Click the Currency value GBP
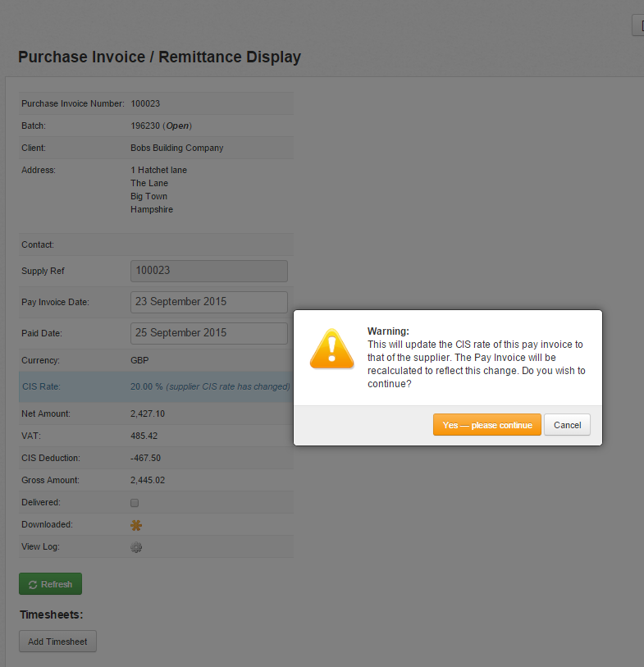The height and width of the screenshot is (667, 644). click(x=139, y=360)
